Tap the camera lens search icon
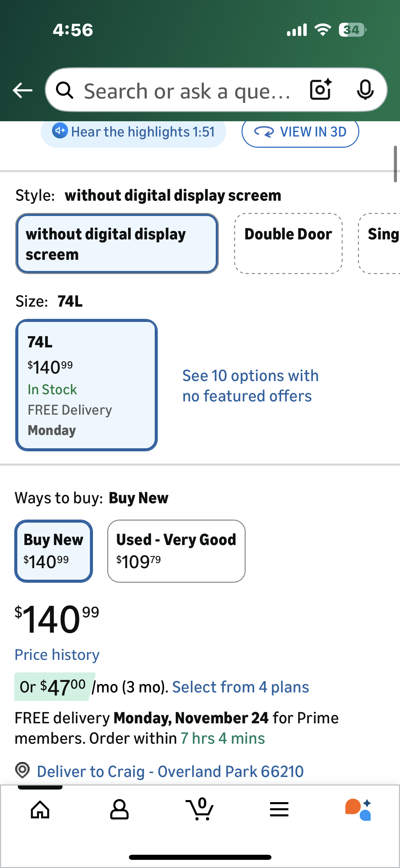 [321, 90]
